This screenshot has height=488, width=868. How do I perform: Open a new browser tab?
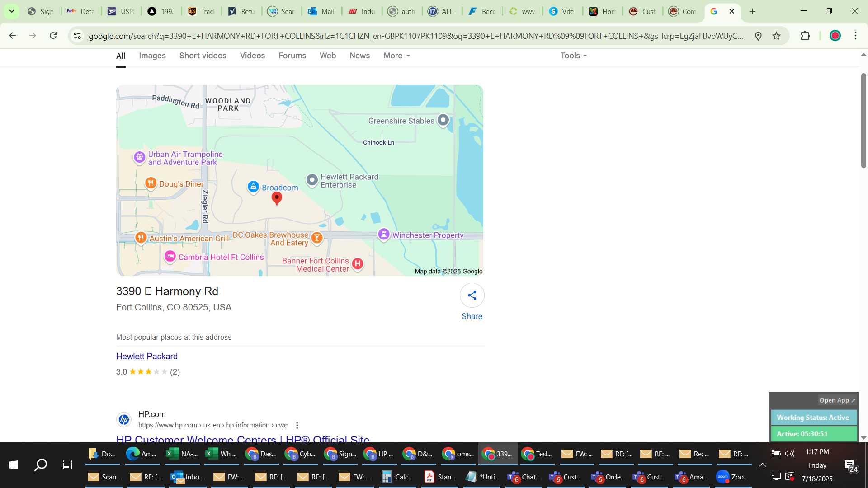[752, 11]
